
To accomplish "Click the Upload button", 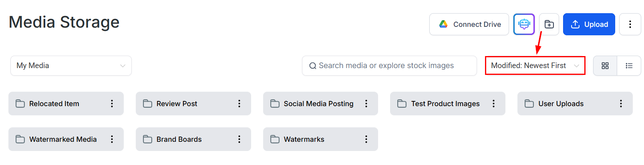I will (589, 24).
